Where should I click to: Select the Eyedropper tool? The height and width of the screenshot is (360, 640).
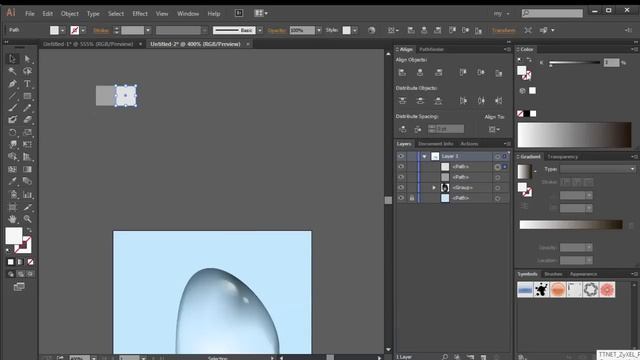click(x=12, y=182)
